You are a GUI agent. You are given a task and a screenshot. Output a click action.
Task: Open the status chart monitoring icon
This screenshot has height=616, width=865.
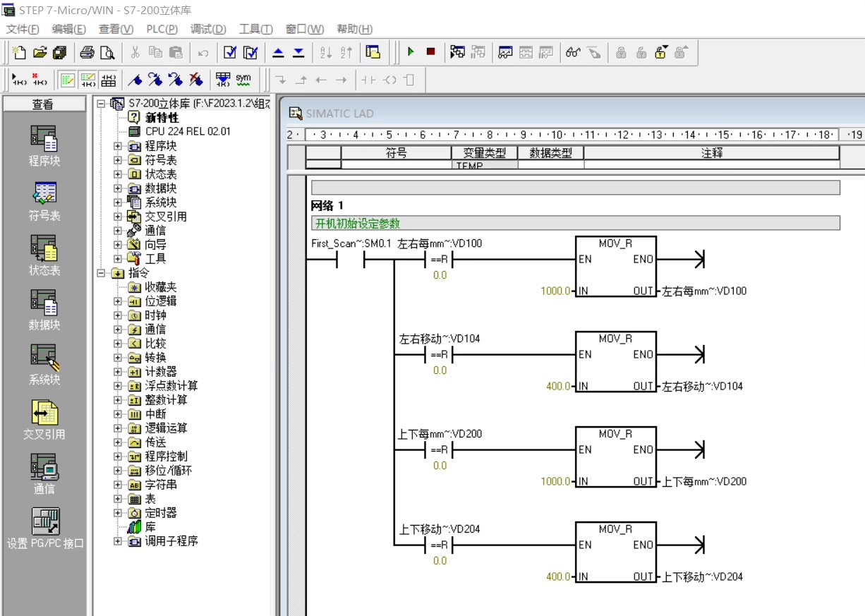(x=505, y=52)
